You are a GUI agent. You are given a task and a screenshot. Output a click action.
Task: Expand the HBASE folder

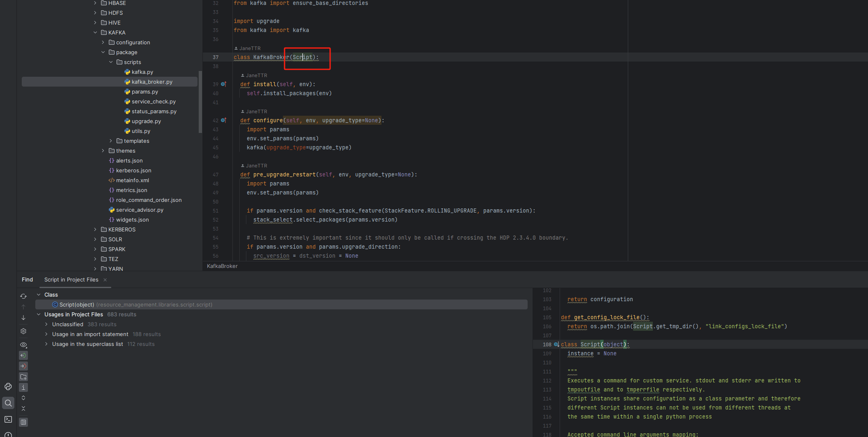click(95, 3)
